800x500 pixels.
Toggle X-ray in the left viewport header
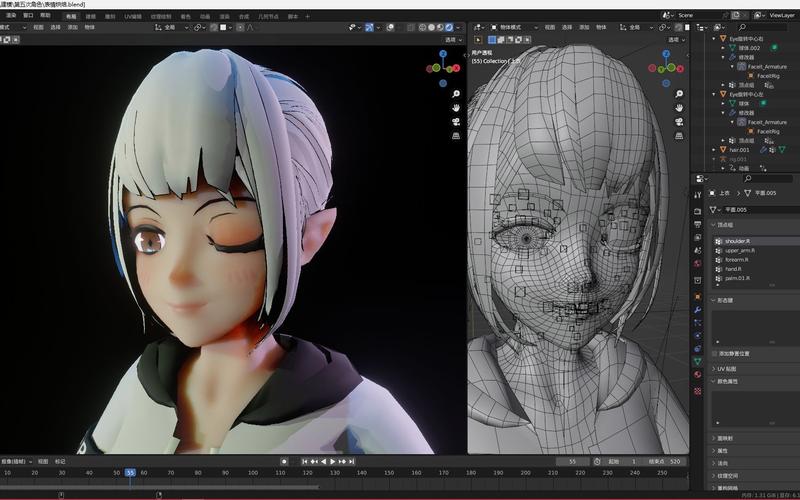coord(411,28)
